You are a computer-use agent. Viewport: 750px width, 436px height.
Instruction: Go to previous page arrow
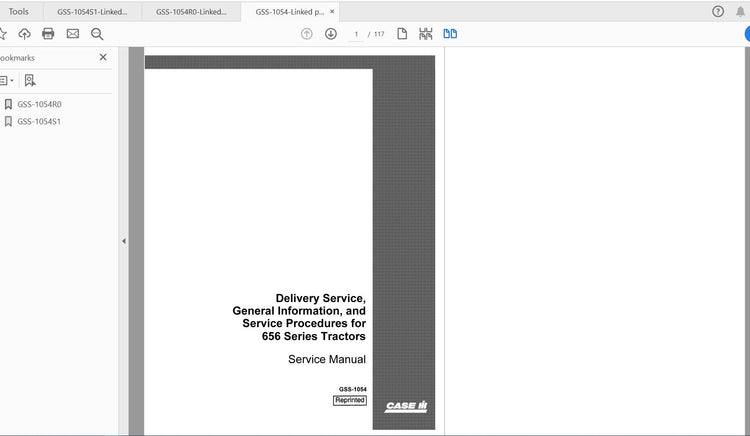coord(307,34)
